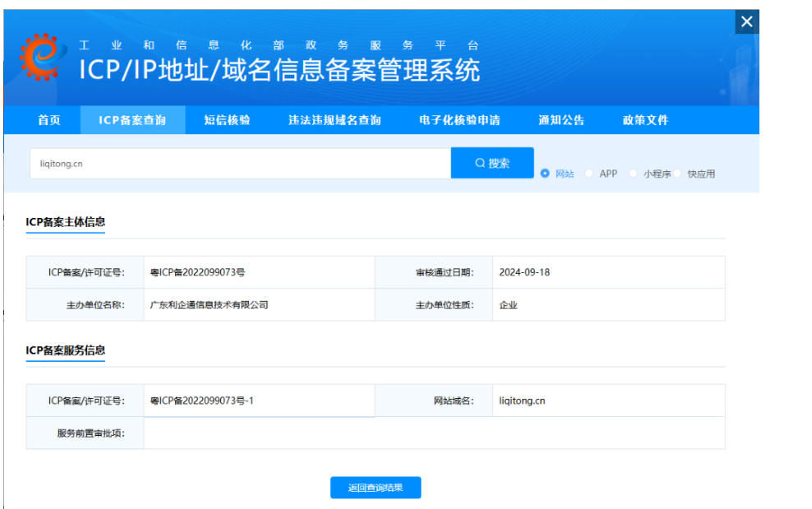Select the license number 粤ICP备2022099073号
This screenshot has width=812, height=509.
pyautogui.click(x=197, y=272)
